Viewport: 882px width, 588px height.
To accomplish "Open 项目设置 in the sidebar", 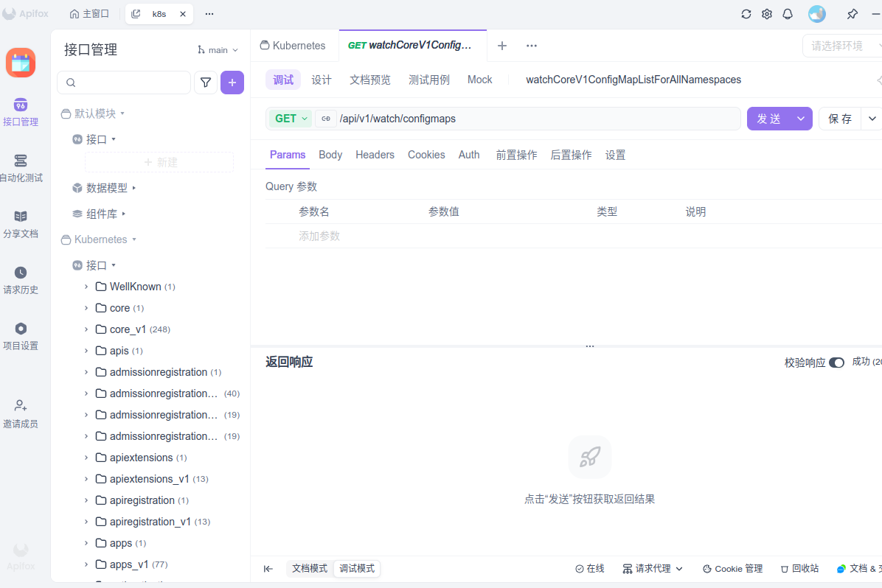I will tap(21, 335).
